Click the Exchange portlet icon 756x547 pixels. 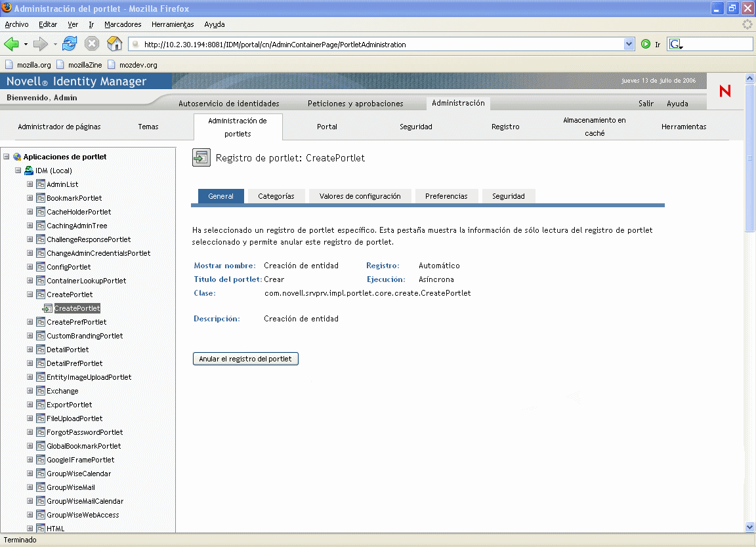(x=41, y=391)
